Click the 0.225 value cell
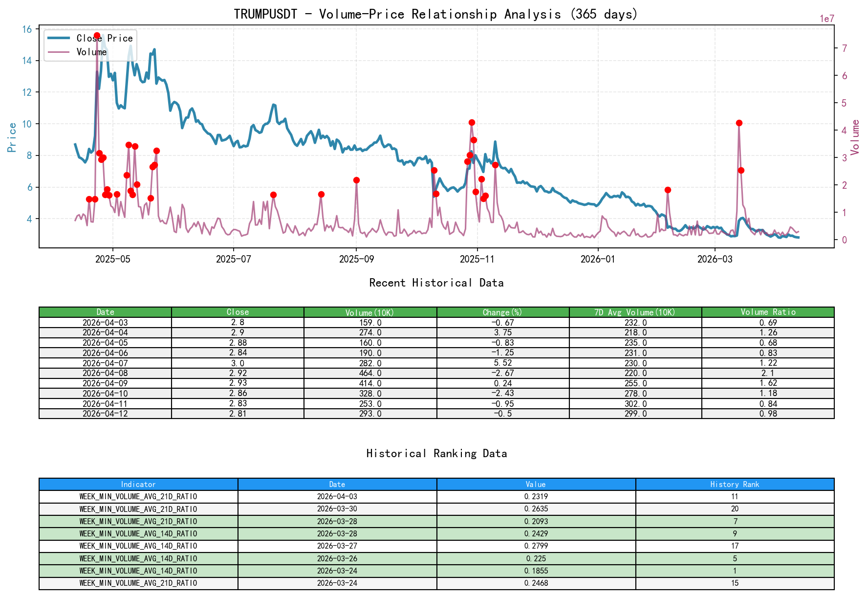868x597 pixels. click(536, 558)
